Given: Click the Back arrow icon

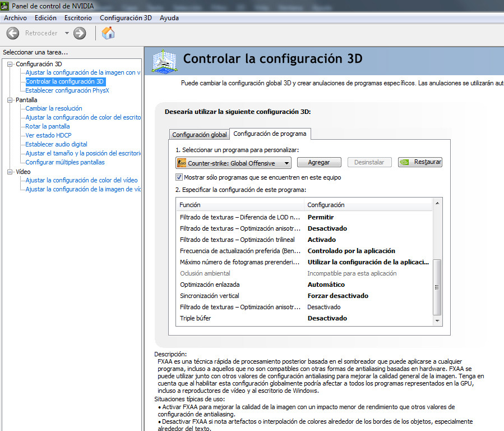Looking at the screenshot, I should 13,33.
